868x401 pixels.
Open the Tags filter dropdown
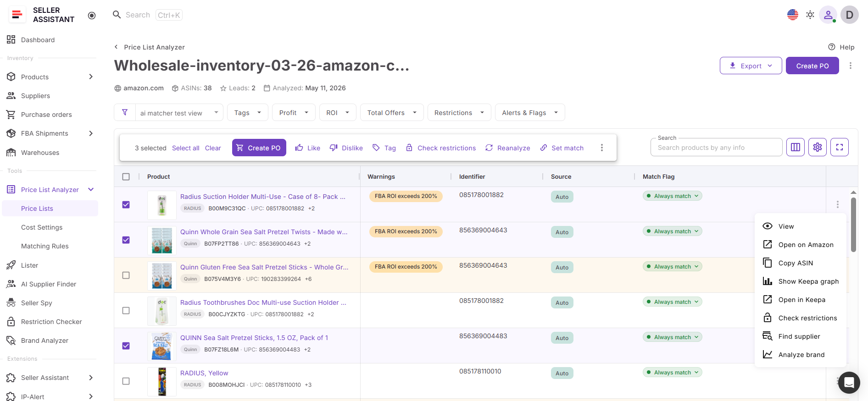pos(248,113)
